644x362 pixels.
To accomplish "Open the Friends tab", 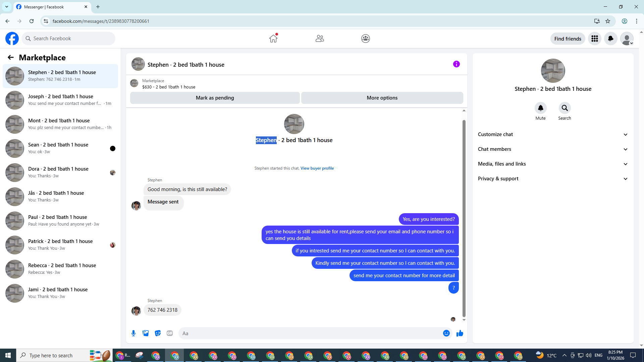I will coord(320,39).
